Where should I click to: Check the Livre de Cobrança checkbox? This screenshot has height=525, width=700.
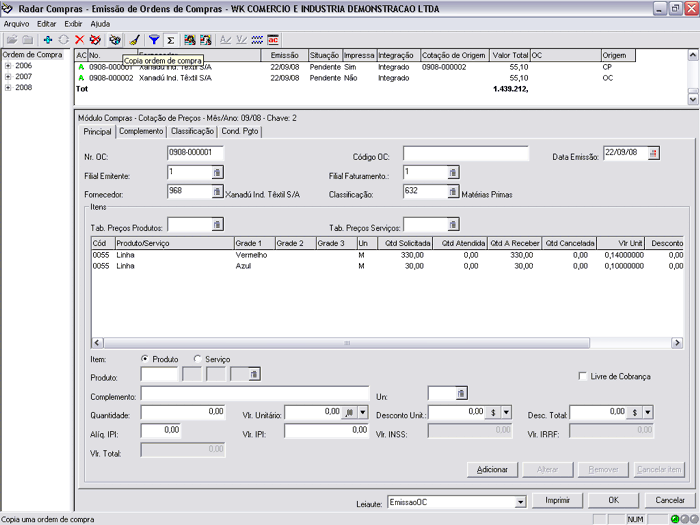pyautogui.click(x=583, y=376)
